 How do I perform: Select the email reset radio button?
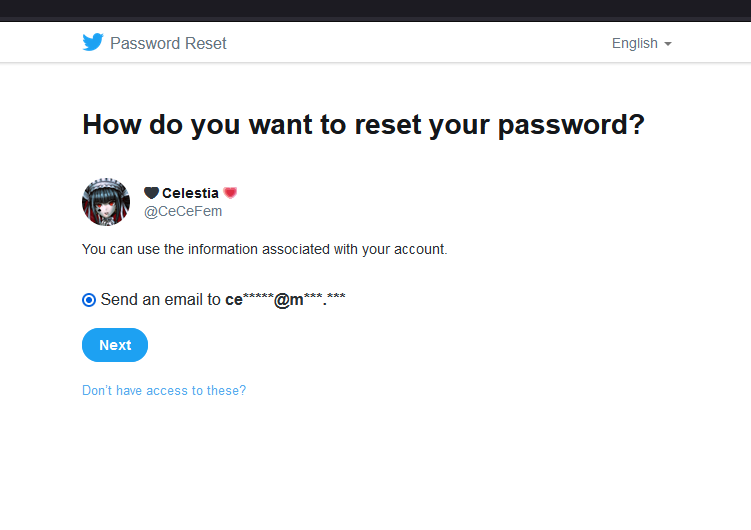click(x=89, y=299)
